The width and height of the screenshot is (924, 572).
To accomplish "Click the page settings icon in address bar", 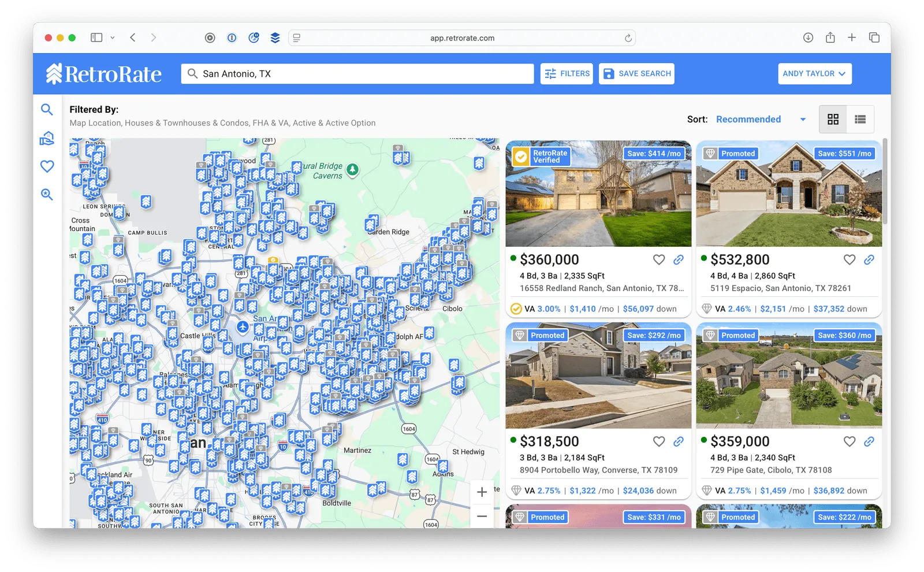I will (x=297, y=38).
